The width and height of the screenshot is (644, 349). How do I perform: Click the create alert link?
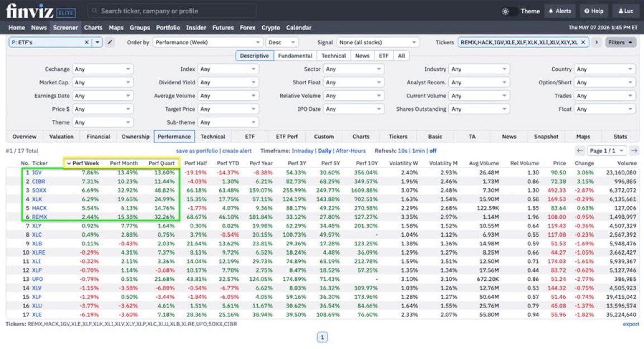(x=237, y=151)
